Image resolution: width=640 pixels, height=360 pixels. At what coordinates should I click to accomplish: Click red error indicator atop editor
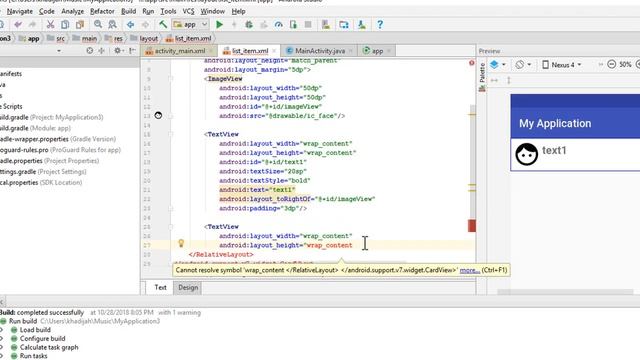point(471,63)
